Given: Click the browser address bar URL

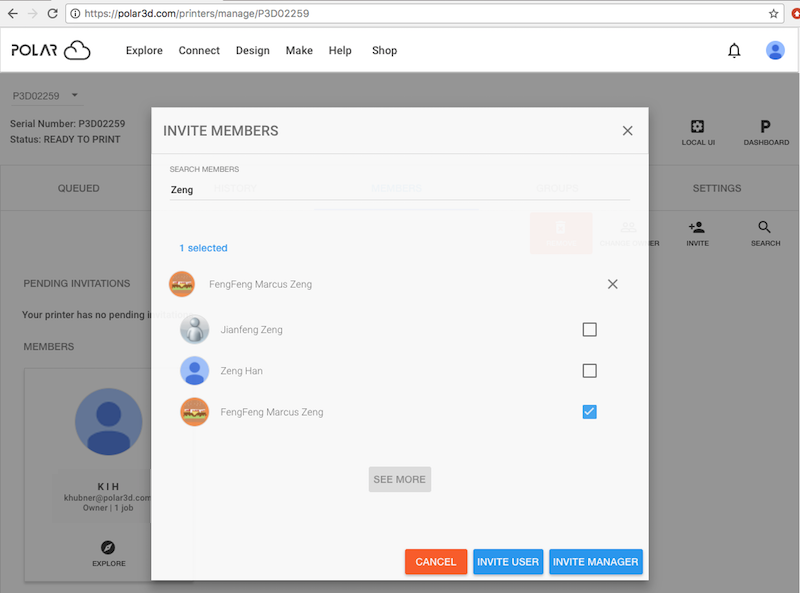Looking at the screenshot, I should click(x=196, y=13).
